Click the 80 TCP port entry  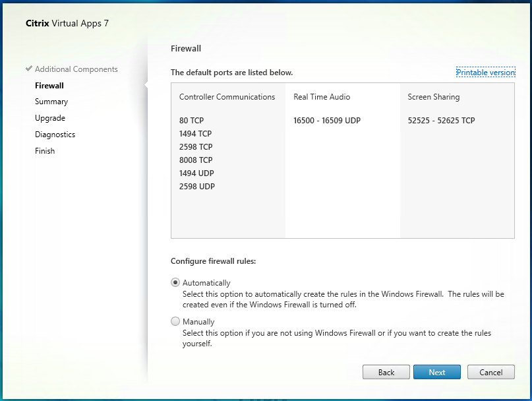(x=191, y=121)
